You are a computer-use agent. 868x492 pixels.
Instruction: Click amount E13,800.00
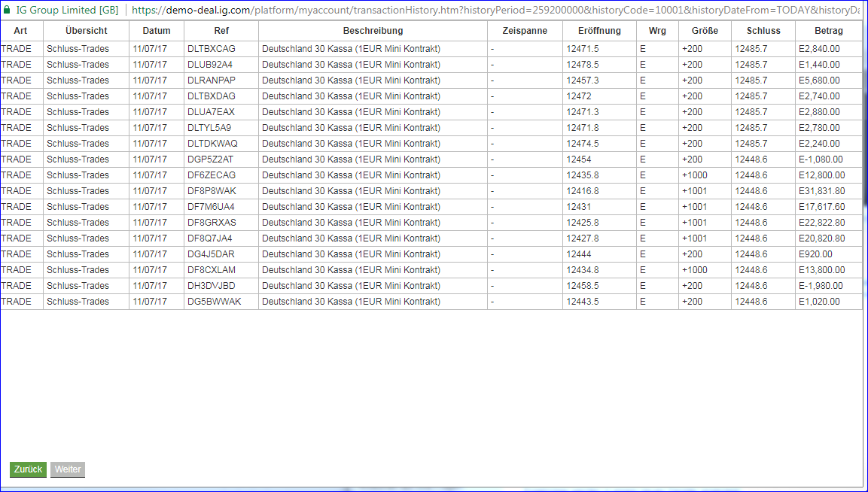(822, 269)
